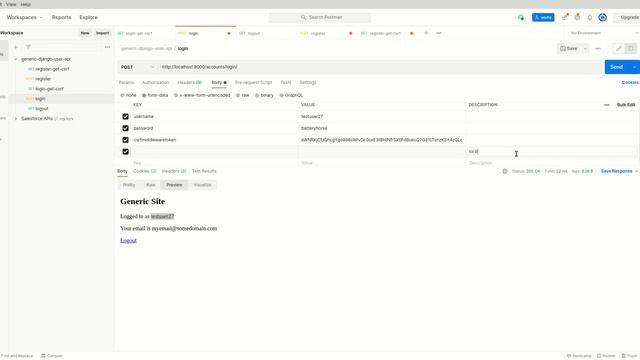Open the Console in status bar
Image resolution: width=640 pixels, height=360 pixels.
52,356
